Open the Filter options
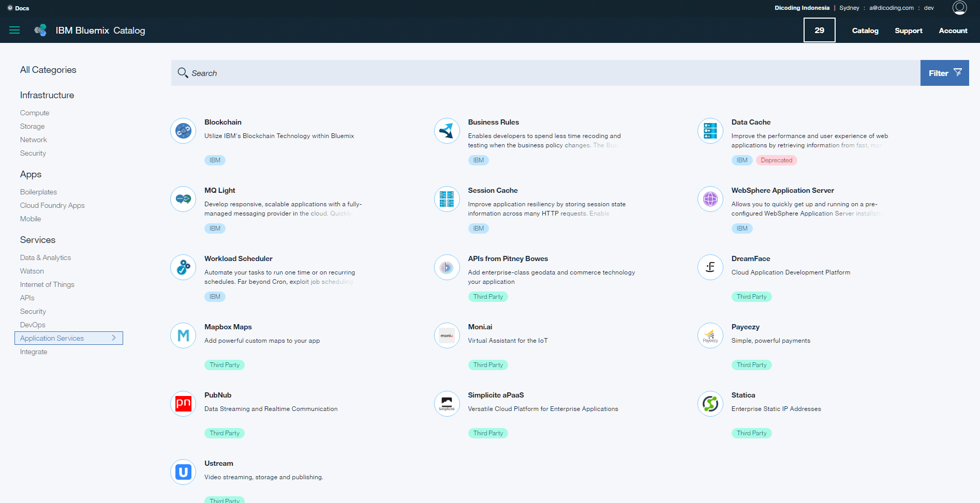 click(x=944, y=73)
